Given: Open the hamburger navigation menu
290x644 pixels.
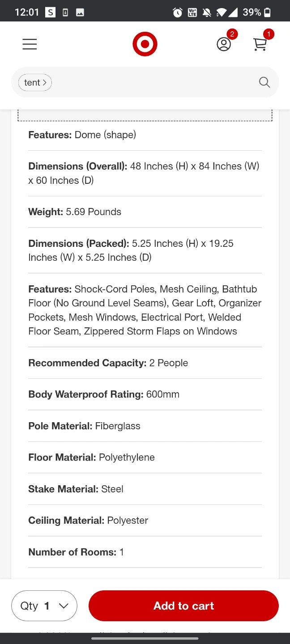Looking at the screenshot, I should pyautogui.click(x=30, y=44).
